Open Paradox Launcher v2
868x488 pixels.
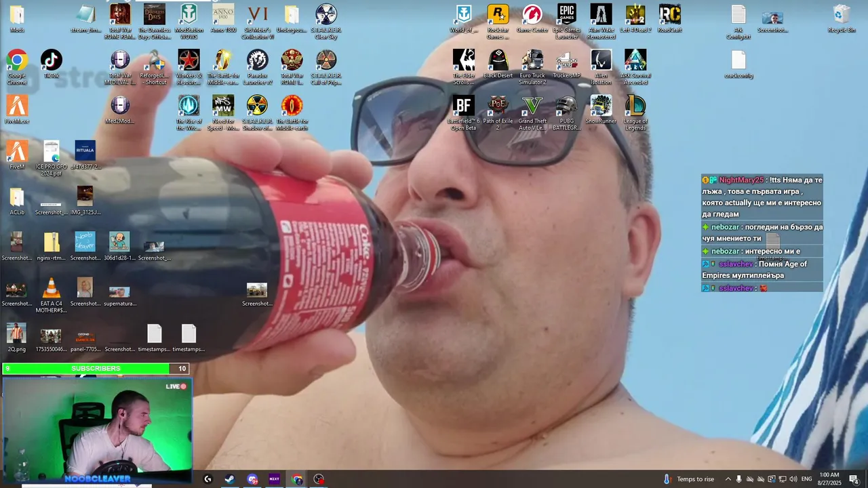(258, 67)
